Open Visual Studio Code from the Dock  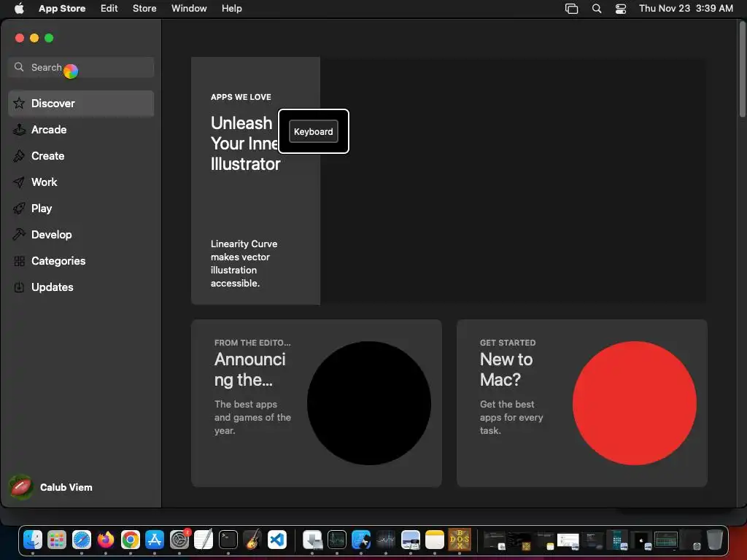pos(276,540)
